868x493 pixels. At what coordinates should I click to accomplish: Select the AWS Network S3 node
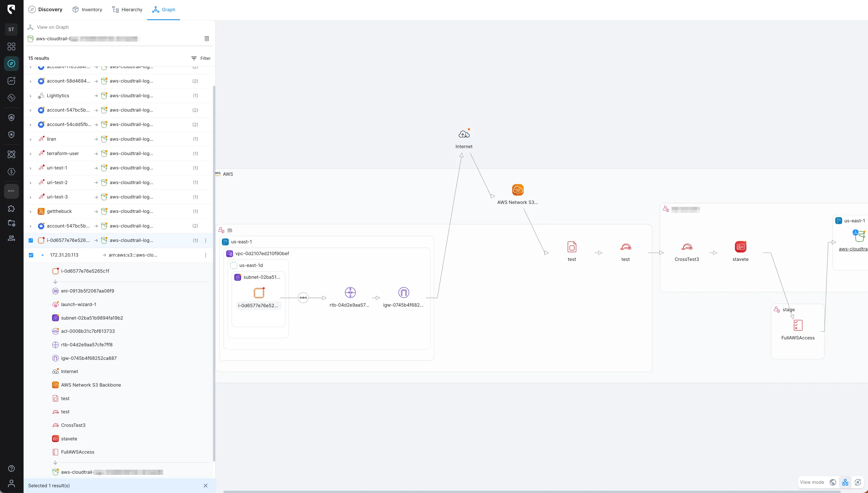coord(518,190)
